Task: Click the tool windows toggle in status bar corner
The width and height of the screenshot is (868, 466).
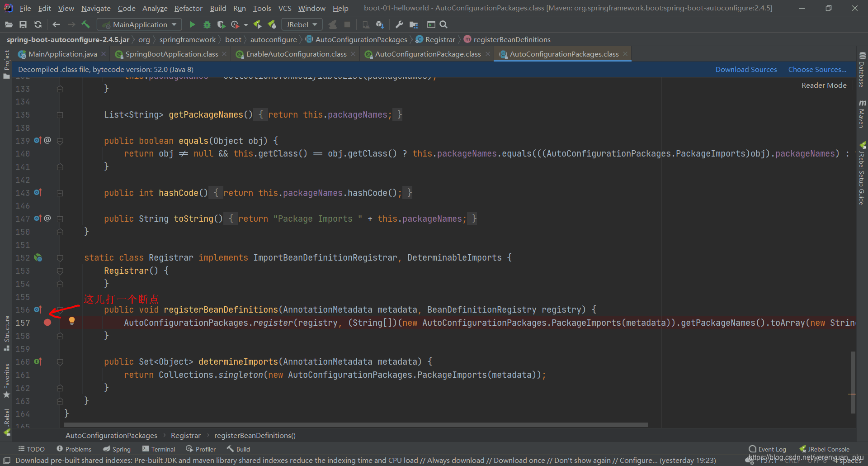Action: click(x=7, y=460)
